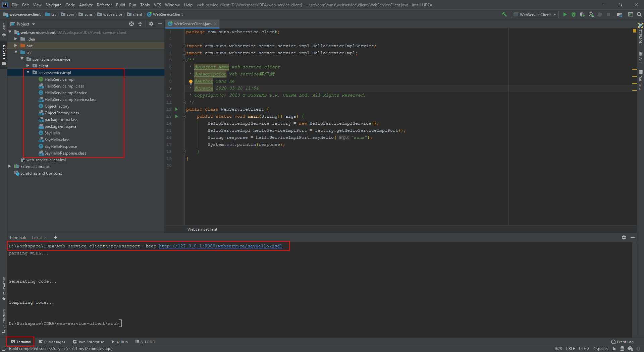Select HelloServiceImplService in the project tree
The height and width of the screenshot is (352, 644).
click(65, 93)
